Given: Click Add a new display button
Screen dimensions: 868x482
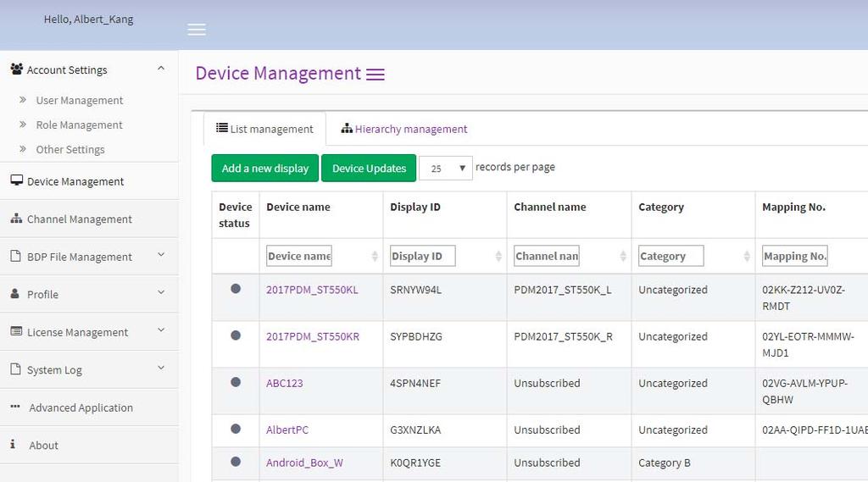Looking at the screenshot, I should [265, 169].
